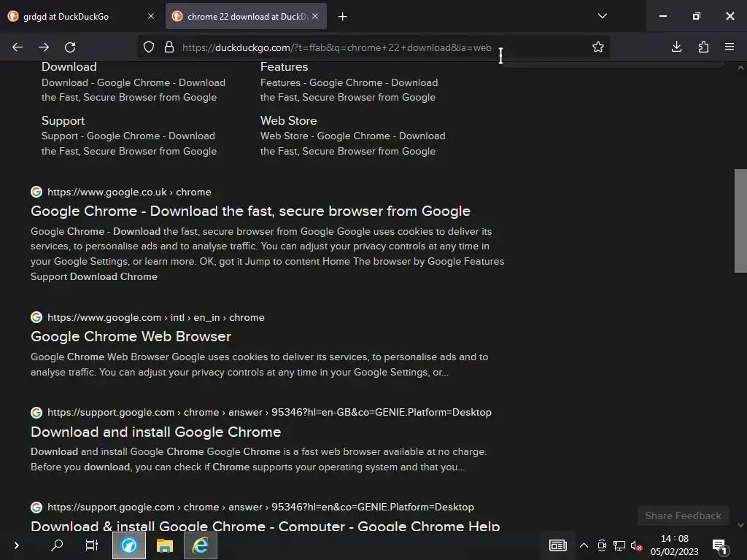Viewport: 747px width, 560px height.
Task: Click the Google favicon beside en_in result
Action: tap(36, 317)
